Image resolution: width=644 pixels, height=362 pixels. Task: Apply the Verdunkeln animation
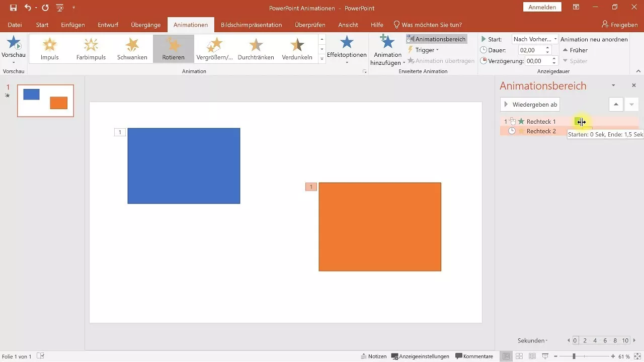click(297, 48)
